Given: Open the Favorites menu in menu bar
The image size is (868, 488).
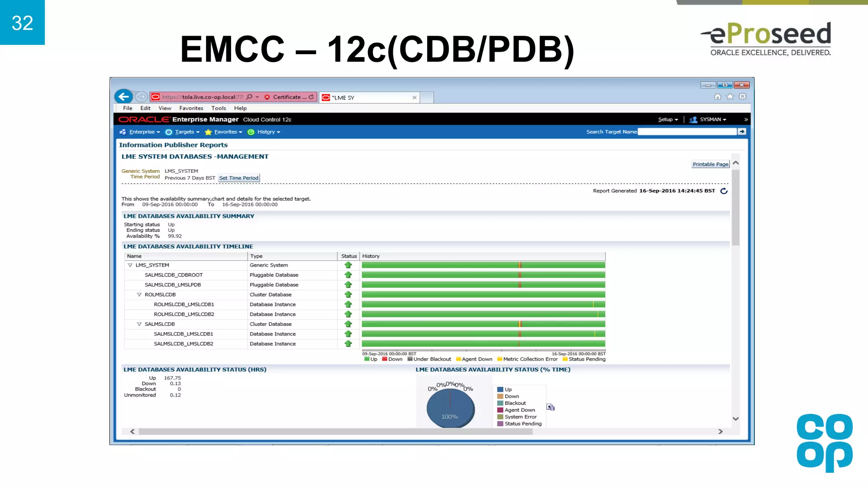Looking at the screenshot, I should (x=191, y=108).
